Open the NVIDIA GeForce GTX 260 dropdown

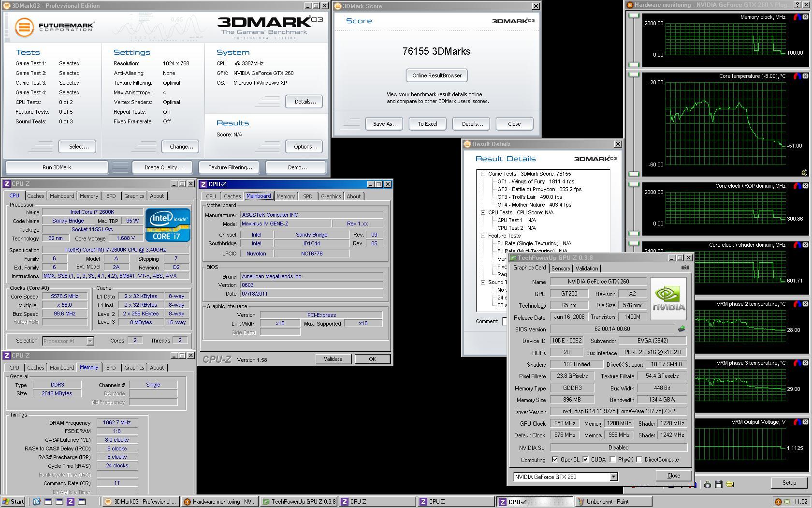click(613, 477)
